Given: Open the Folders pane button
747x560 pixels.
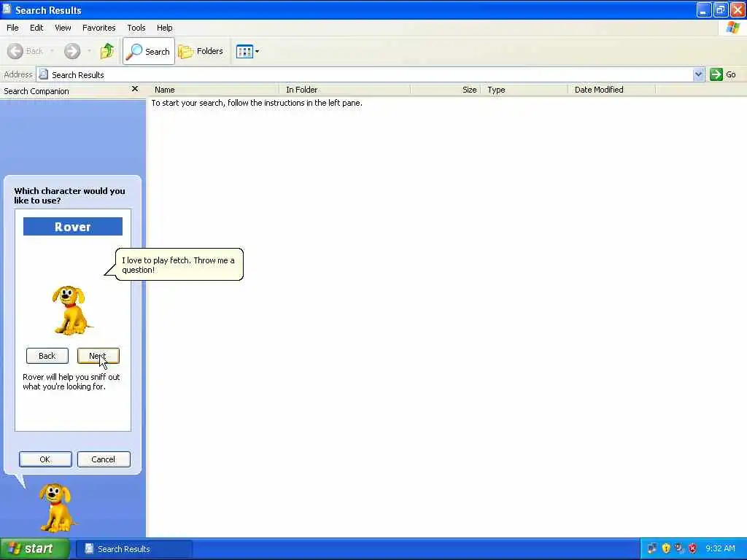Looking at the screenshot, I should (201, 51).
